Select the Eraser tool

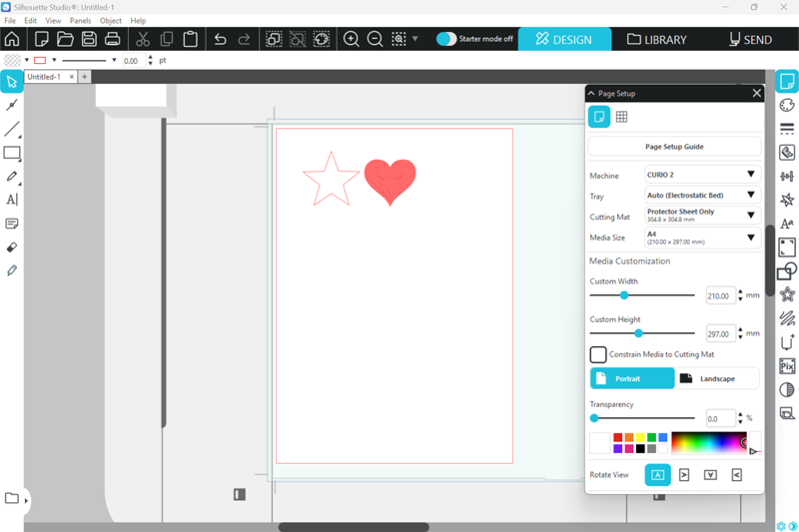click(x=12, y=247)
